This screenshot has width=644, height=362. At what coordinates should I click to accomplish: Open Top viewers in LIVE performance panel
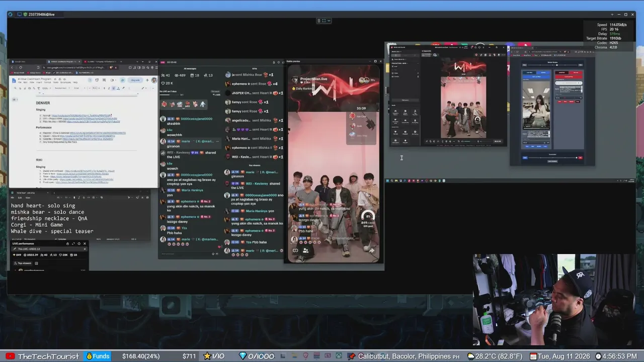(x=22, y=263)
